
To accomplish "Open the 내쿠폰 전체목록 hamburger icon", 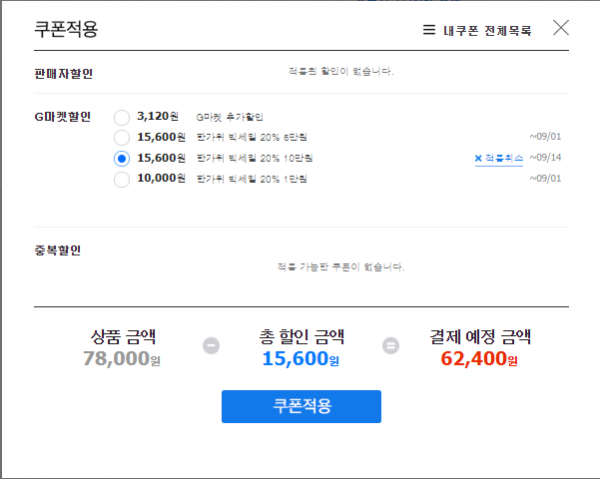I will pyautogui.click(x=429, y=30).
